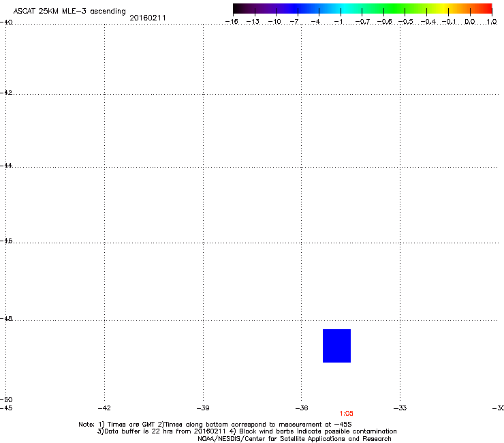504x443 pixels.
Task: Click the data buffer note line
Action: [x=247, y=431]
